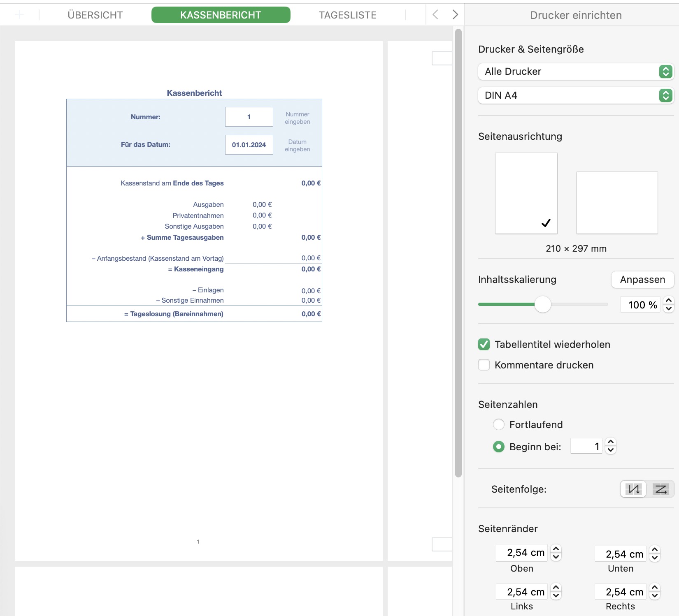Select top-to-bottom then right page order icon

pos(634,489)
